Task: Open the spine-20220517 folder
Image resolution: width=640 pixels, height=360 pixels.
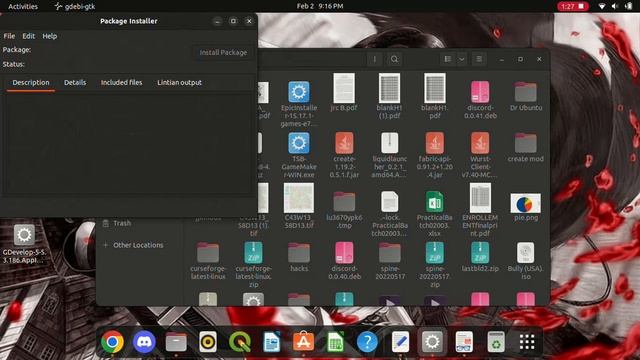Action: 389,261
